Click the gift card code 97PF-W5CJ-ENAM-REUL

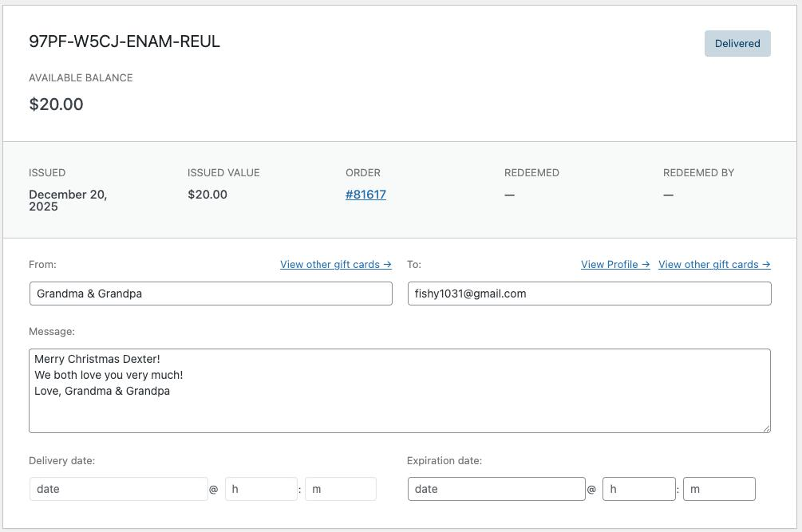click(x=124, y=41)
